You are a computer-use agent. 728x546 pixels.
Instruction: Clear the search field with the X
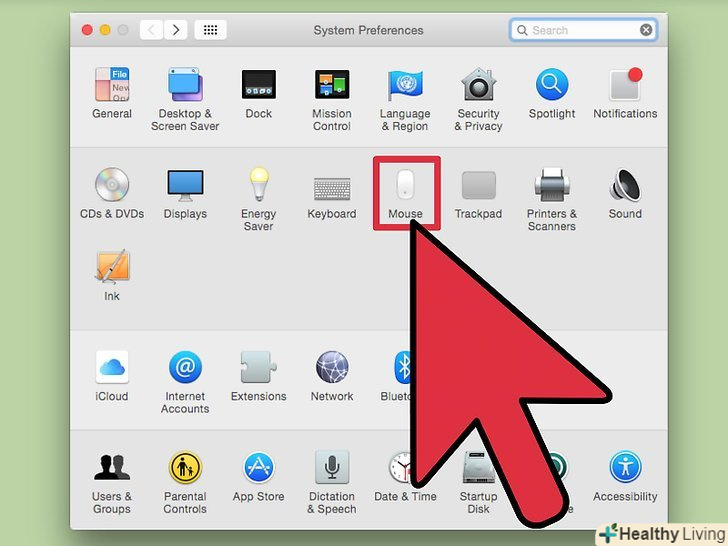646,30
